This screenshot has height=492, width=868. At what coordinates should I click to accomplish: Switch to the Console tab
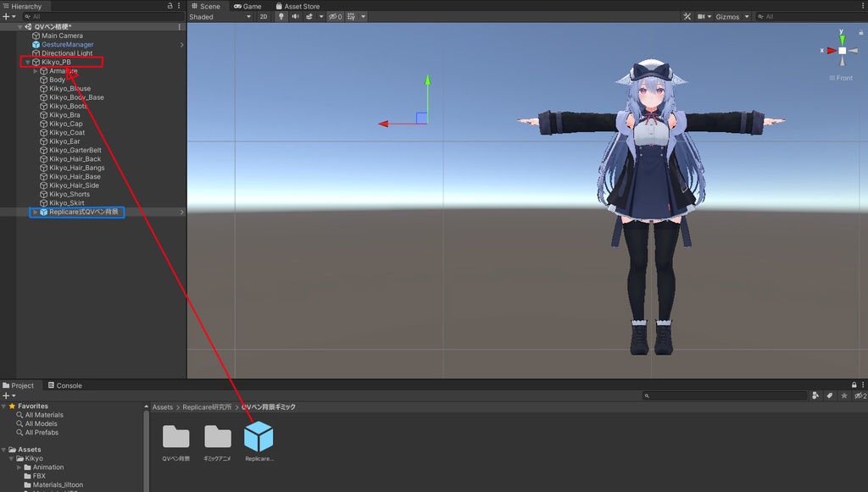[x=64, y=385]
